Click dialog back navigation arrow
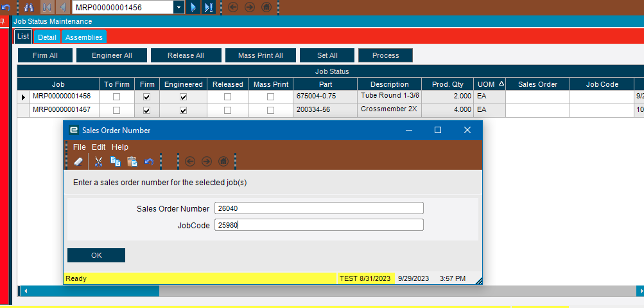 [x=190, y=161]
